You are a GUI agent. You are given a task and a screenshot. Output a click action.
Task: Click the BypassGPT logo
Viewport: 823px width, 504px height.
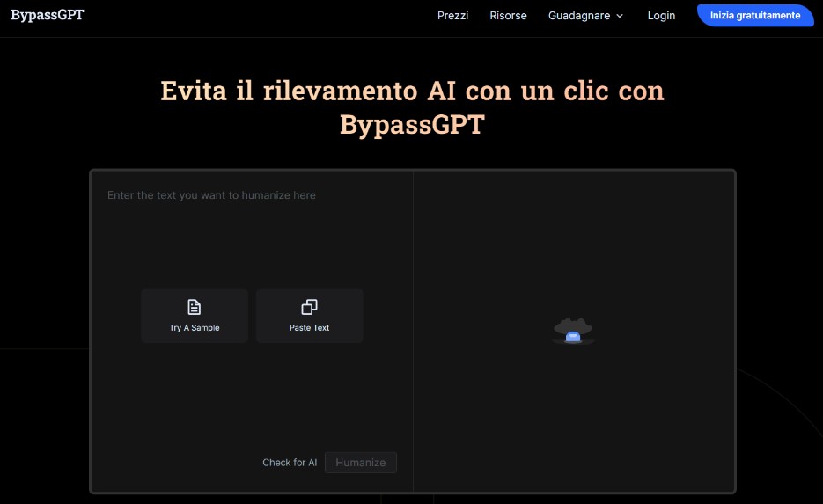48,15
